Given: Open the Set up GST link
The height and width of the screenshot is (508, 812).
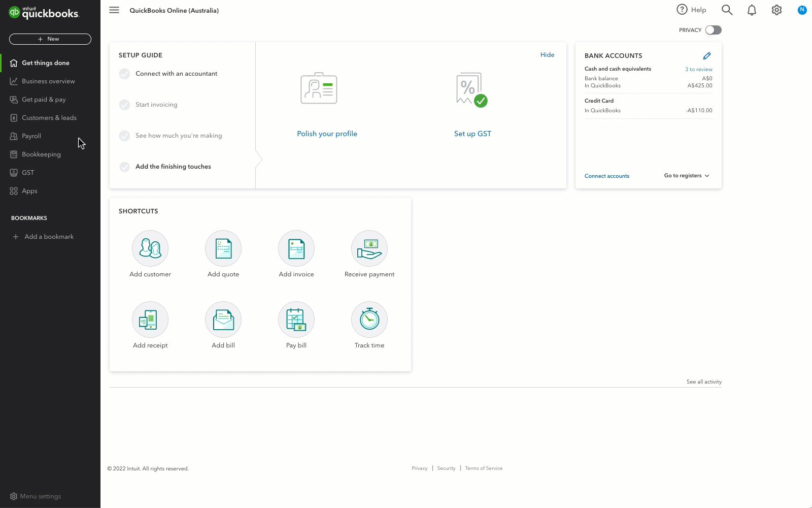Looking at the screenshot, I should [472, 134].
